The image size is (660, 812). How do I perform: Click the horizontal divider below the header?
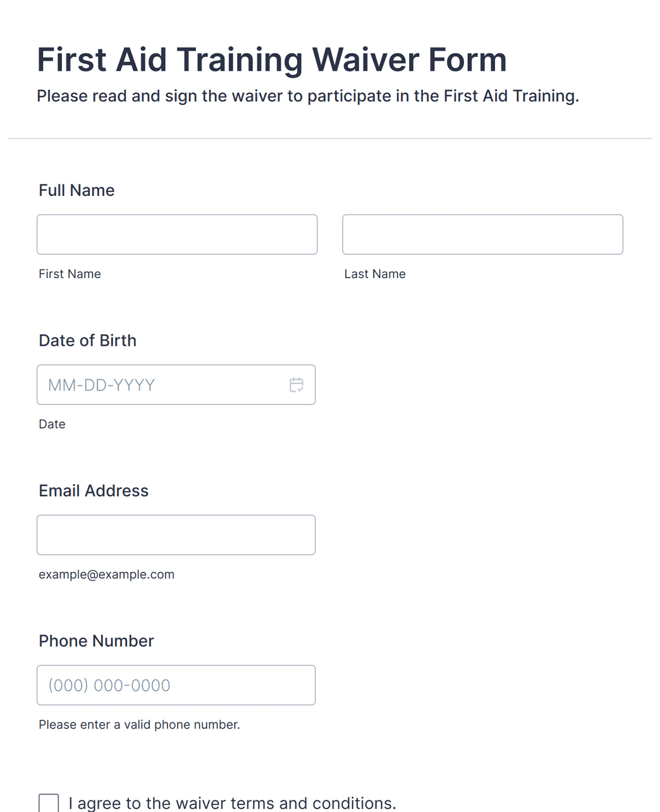(x=330, y=138)
